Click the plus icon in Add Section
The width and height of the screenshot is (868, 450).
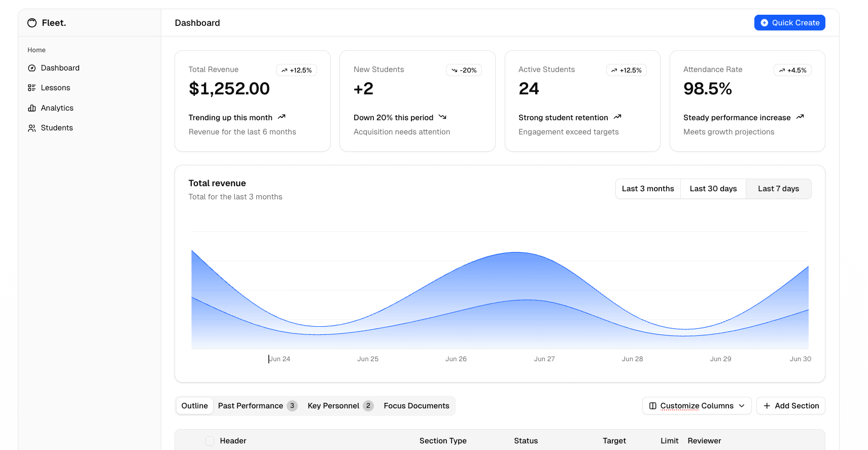pyautogui.click(x=767, y=406)
